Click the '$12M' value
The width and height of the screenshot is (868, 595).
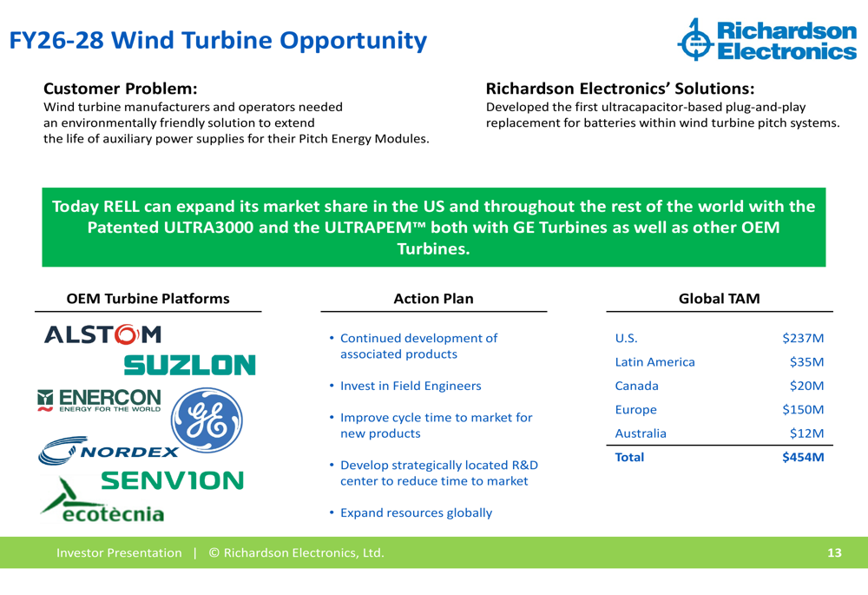(806, 433)
